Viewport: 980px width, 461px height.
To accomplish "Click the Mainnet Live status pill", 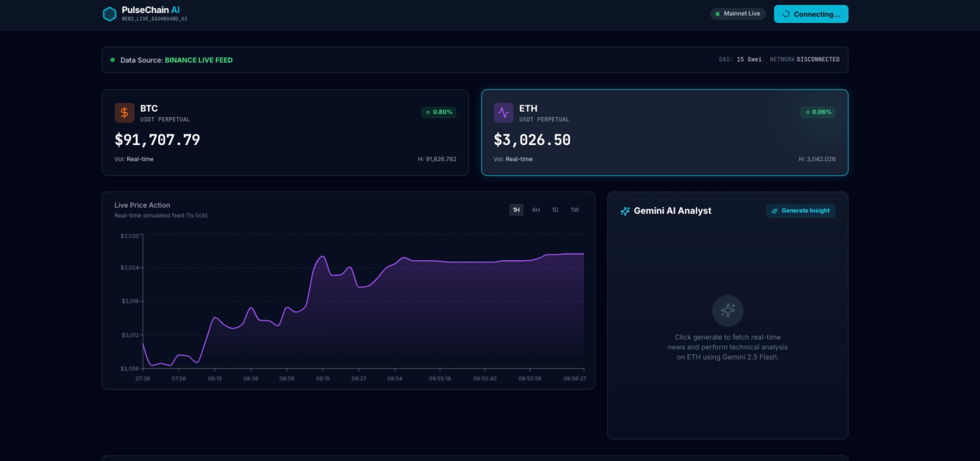I will point(738,14).
